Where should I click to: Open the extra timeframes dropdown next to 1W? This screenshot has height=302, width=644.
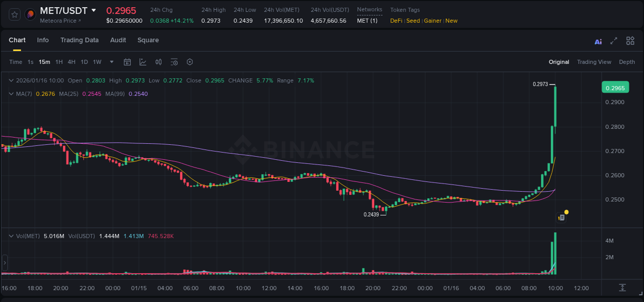(x=111, y=62)
